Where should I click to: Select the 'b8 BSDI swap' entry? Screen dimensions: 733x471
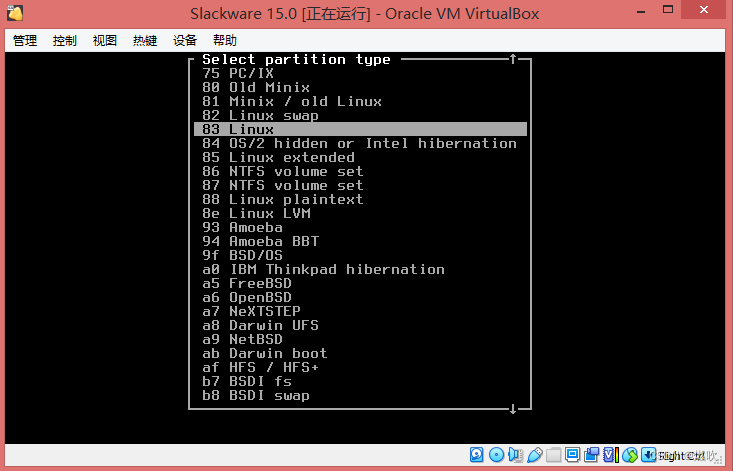click(x=360, y=396)
